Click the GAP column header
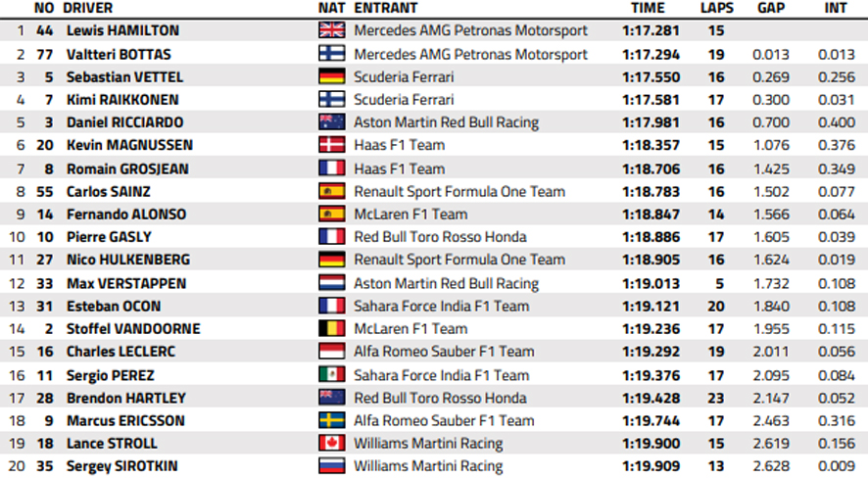Screen dimensions: 868x478 771,8
